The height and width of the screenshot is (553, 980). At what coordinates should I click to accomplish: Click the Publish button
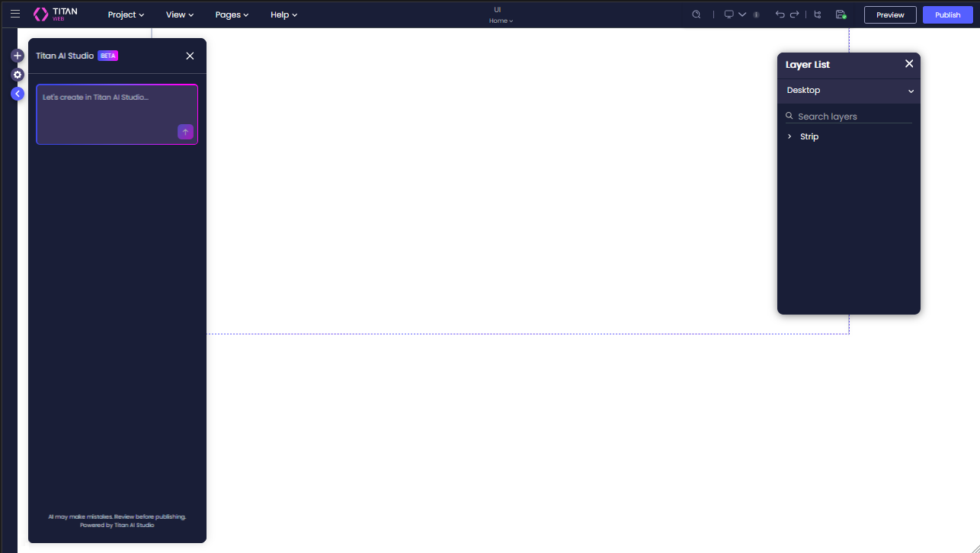pos(948,14)
